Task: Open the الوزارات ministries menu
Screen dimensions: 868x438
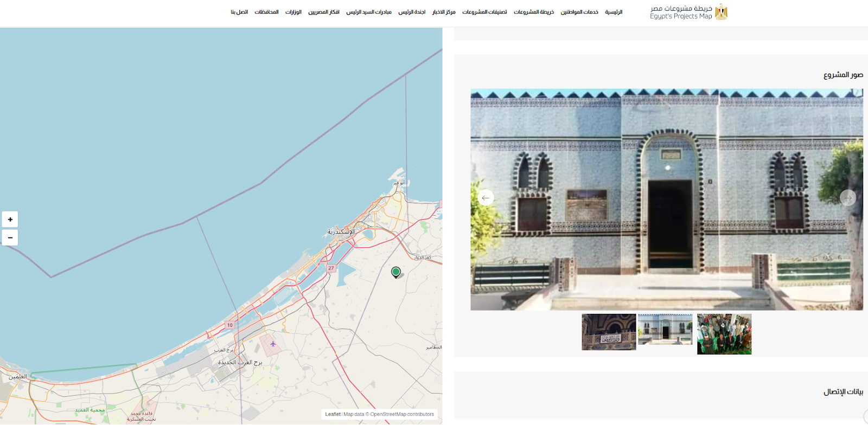Action: 293,12
